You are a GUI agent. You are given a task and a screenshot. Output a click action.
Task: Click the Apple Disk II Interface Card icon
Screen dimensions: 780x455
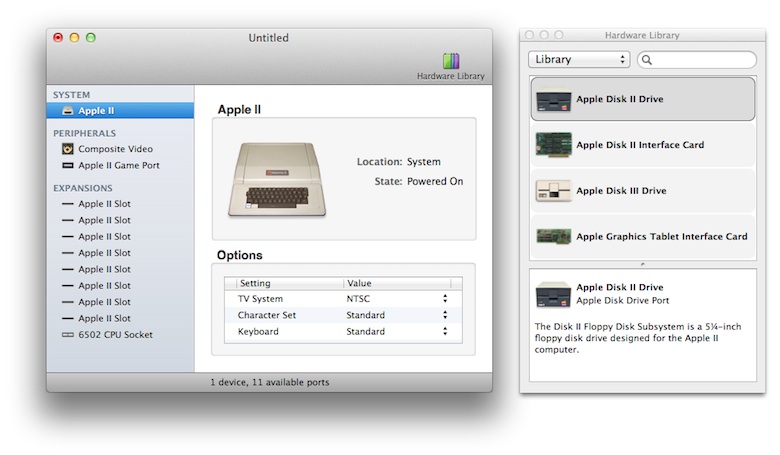(553, 145)
